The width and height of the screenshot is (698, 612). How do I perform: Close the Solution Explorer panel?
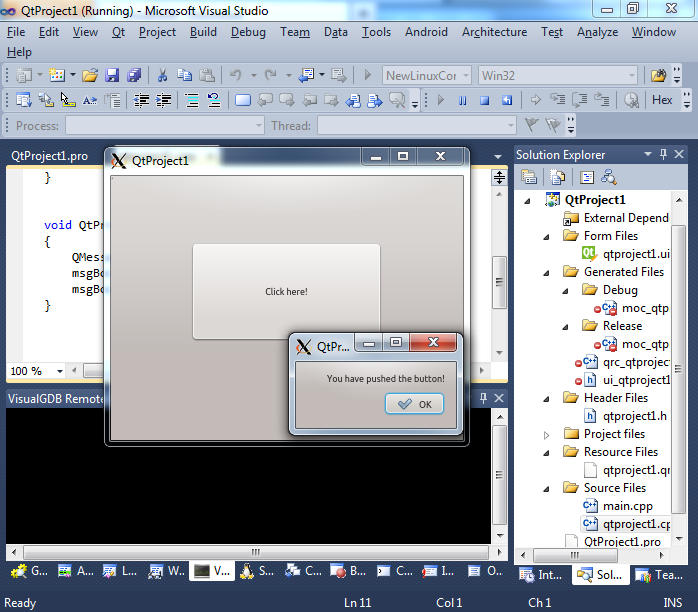point(678,154)
